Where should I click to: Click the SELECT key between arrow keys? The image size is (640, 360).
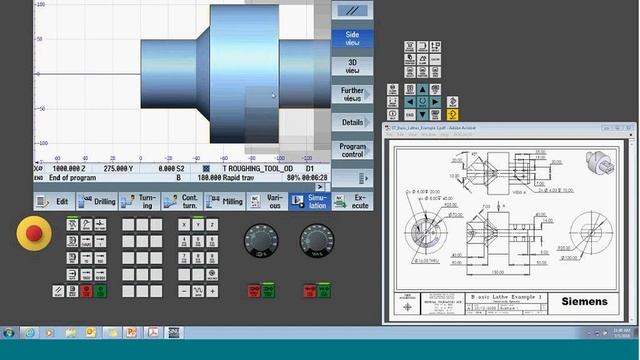pos(422,102)
